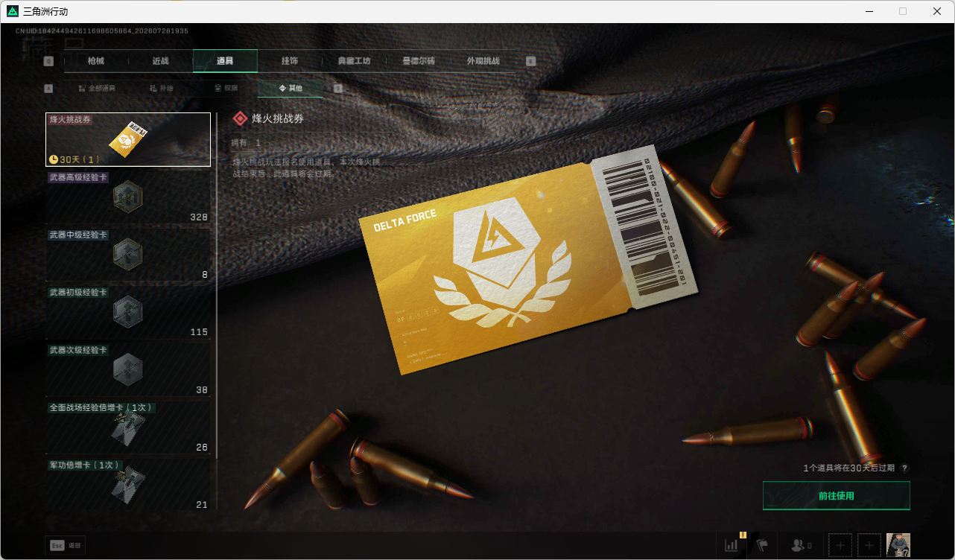The image size is (955, 560).
Task: Open the flags icon in bottom bar
Action: pos(761,545)
